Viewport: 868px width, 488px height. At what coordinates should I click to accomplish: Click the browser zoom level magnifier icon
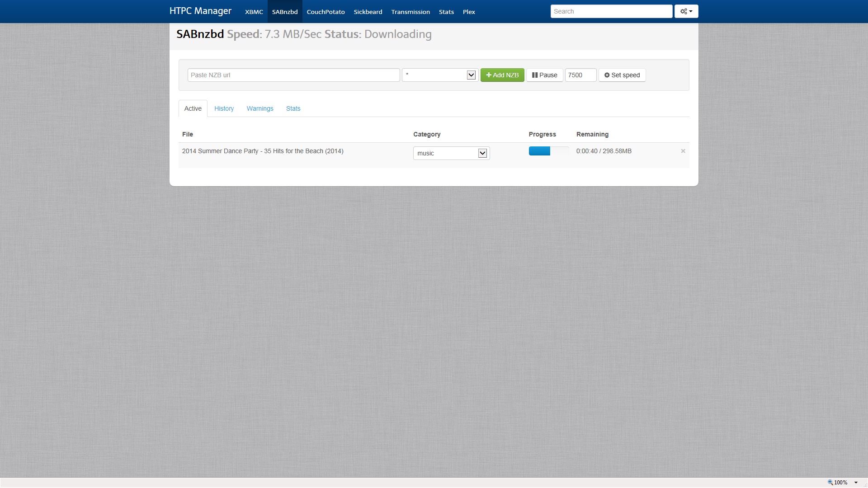[830, 482]
